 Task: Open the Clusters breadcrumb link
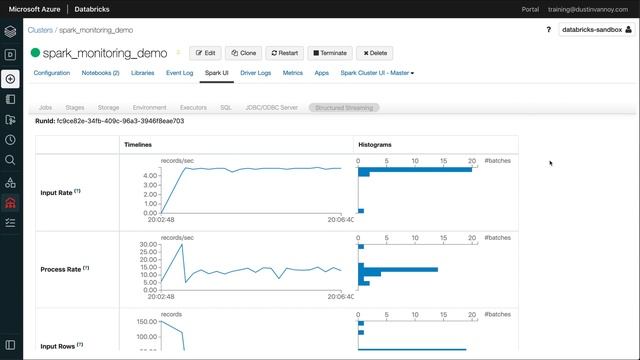point(40,30)
